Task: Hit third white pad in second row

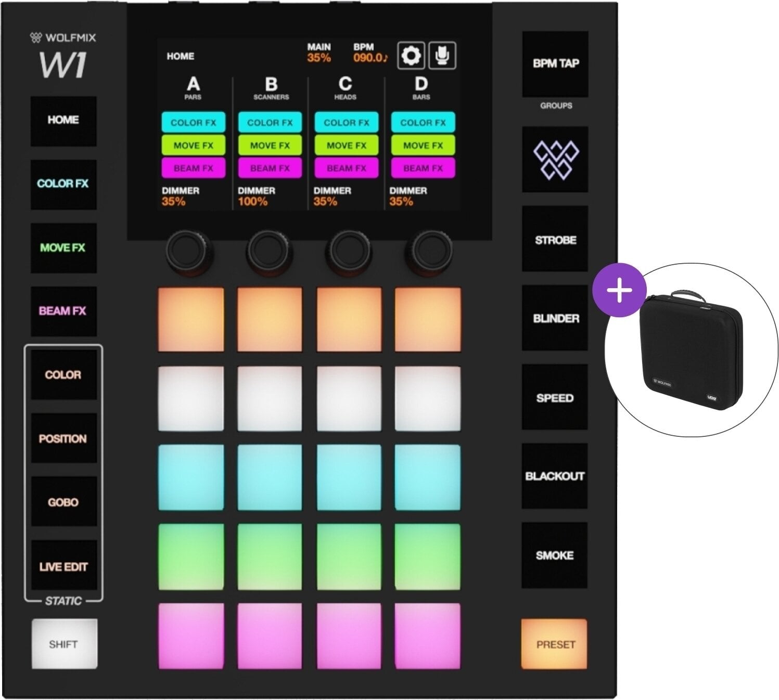Action: (x=349, y=398)
